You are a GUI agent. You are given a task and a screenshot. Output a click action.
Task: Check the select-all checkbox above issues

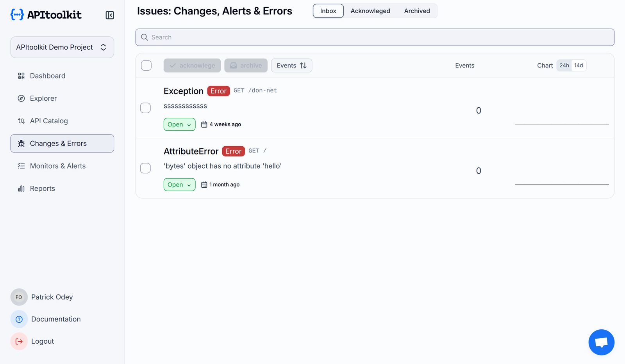tap(146, 66)
